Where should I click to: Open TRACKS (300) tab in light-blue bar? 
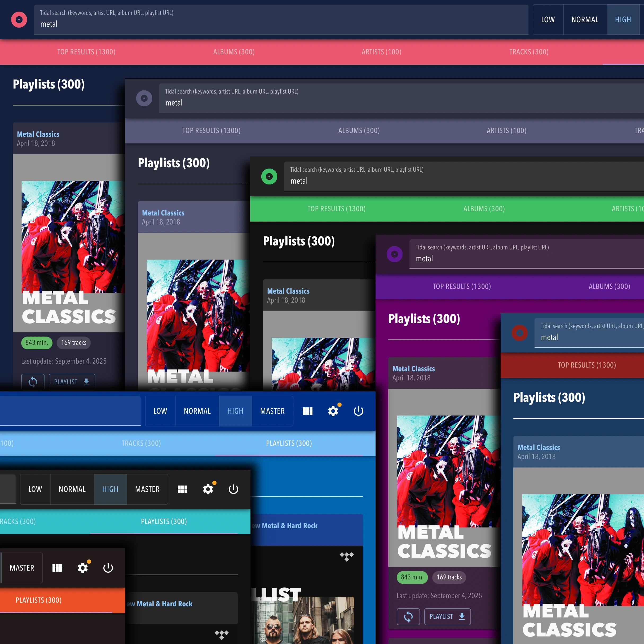pos(141,443)
